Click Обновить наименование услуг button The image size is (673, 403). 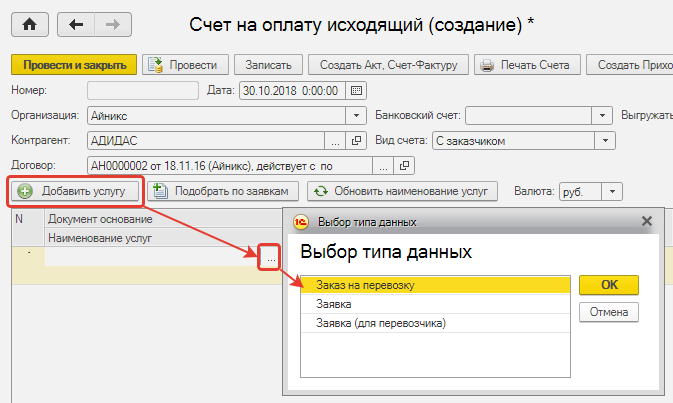point(402,191)
